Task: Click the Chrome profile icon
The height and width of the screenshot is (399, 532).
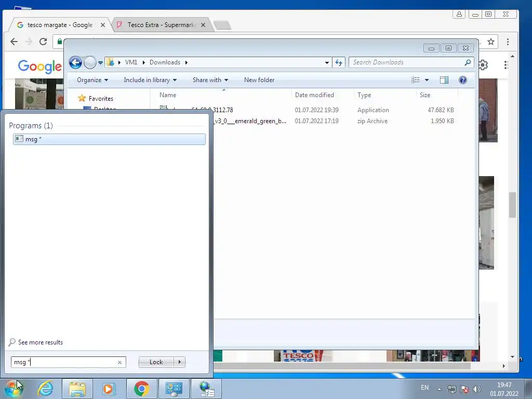Action: [459, 14]
